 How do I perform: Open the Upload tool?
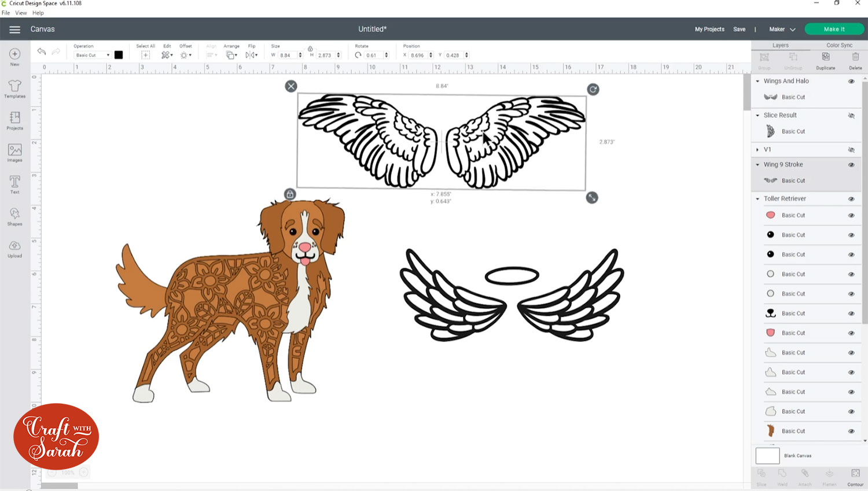coord(14,248)
